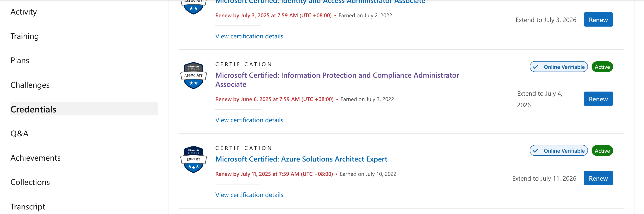Renew certification extending to July 11, 2026
644x214 pixels.
tap(598, 178)
